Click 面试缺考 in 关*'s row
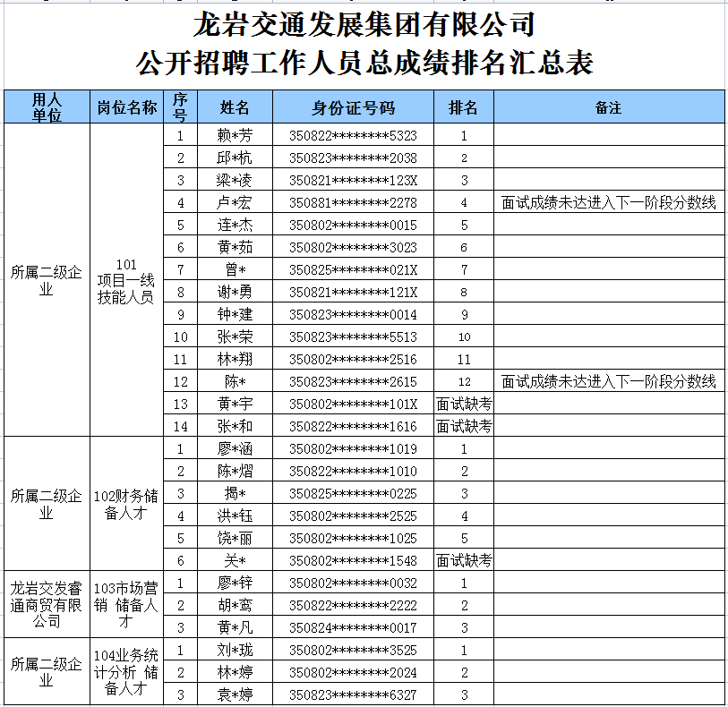Screen dimensions: 728x707 pos(463,560)
